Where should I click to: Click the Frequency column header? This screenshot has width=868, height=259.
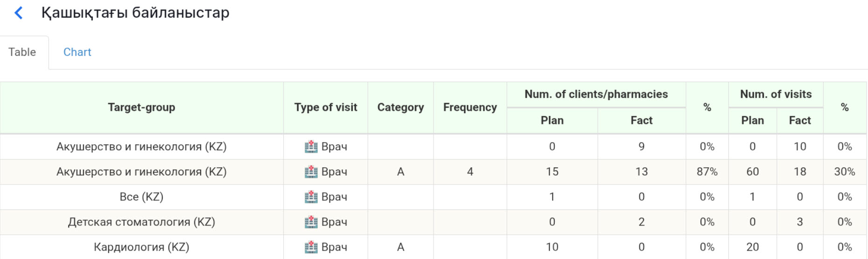click(470, 108)
